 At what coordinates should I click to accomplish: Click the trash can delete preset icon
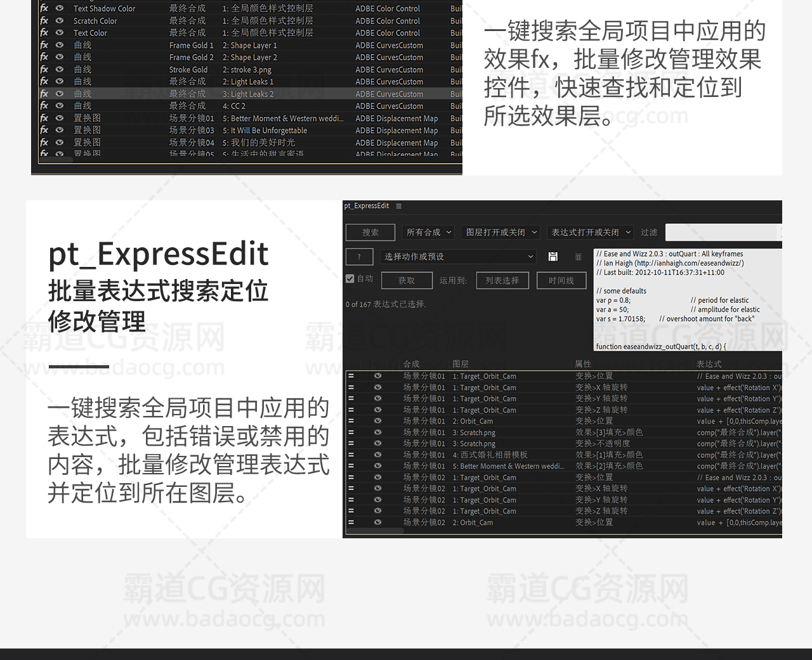click(x=578, y=257)
